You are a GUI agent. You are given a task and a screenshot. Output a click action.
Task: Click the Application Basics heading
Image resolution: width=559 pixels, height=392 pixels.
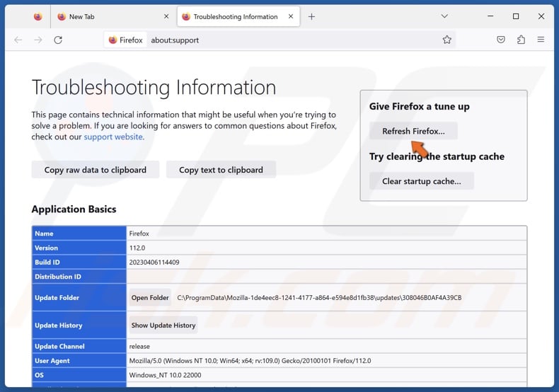74,209
